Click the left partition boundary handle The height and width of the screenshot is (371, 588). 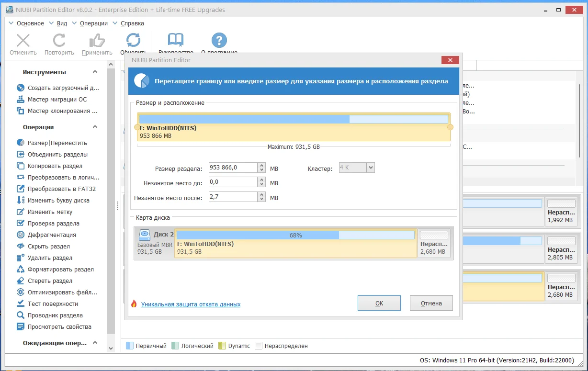pyautogui.click(x=136, y=127)
